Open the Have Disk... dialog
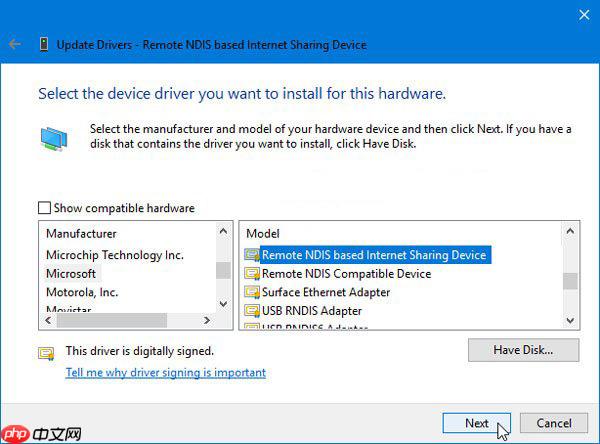Image resolution: width=600 pixels, height=444 pixels. 523,350
